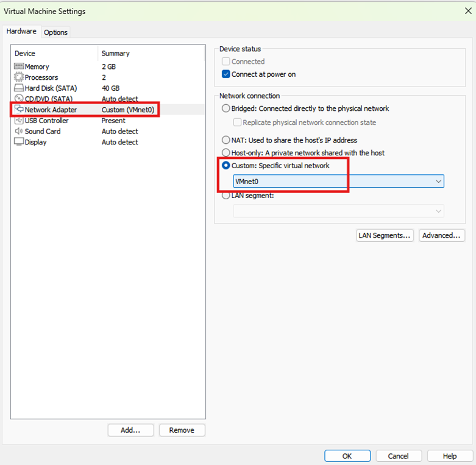Confirm settings with the OK button
The width and height of the screenshot is (476, 465).
click(x=347, y=456)
